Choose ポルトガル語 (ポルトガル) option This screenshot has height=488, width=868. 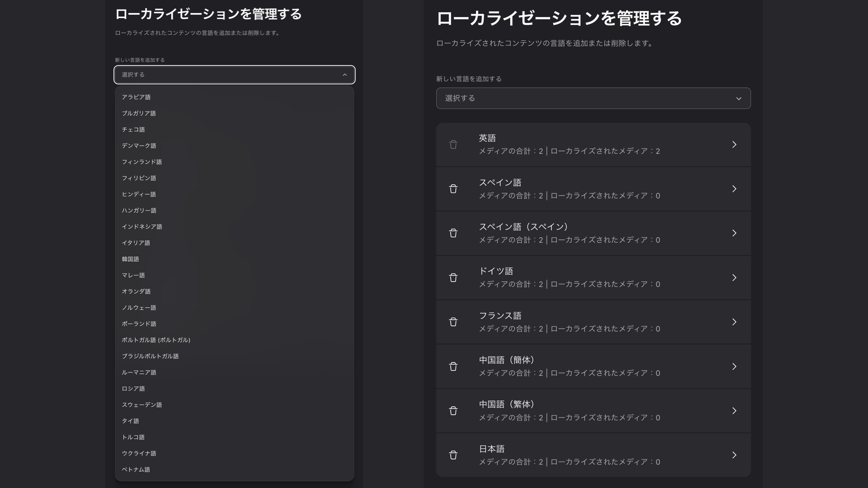[x=156, y=340]
